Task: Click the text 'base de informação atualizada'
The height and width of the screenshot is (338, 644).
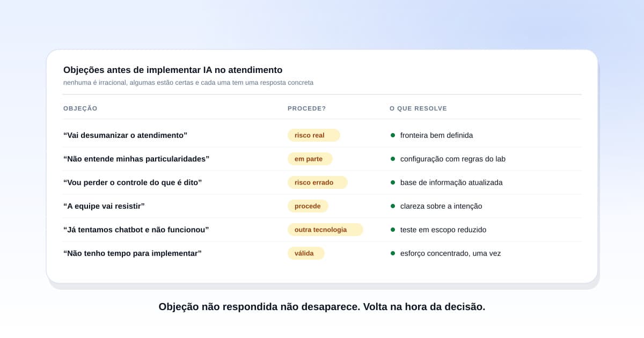Action: click(x=451, y=182)
